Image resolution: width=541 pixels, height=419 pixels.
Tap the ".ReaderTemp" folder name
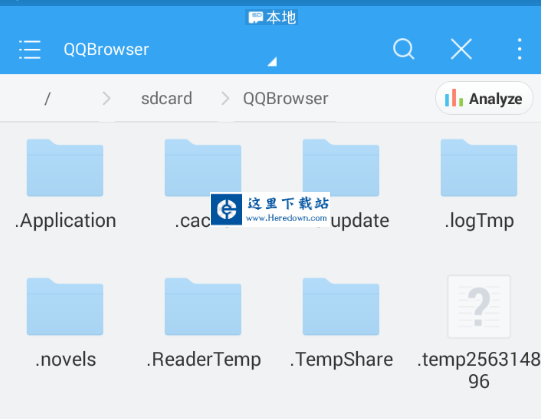coord(204,360)
